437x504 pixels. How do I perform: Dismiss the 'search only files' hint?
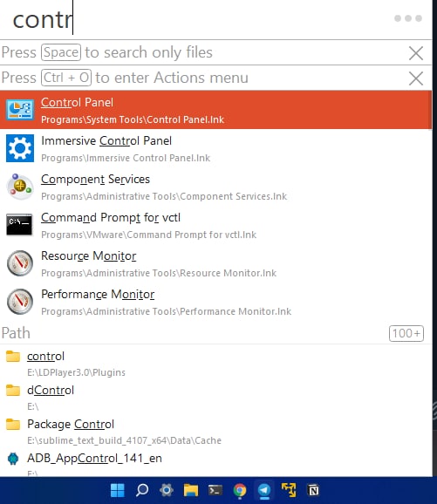point(416,53)
